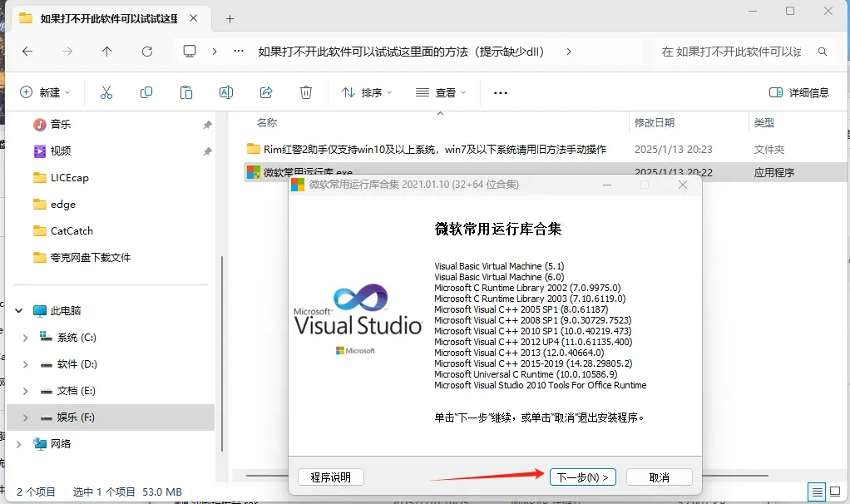Click the 下一步(N) > button
Viewport: 850px width, 504px height.
point(583,477)
